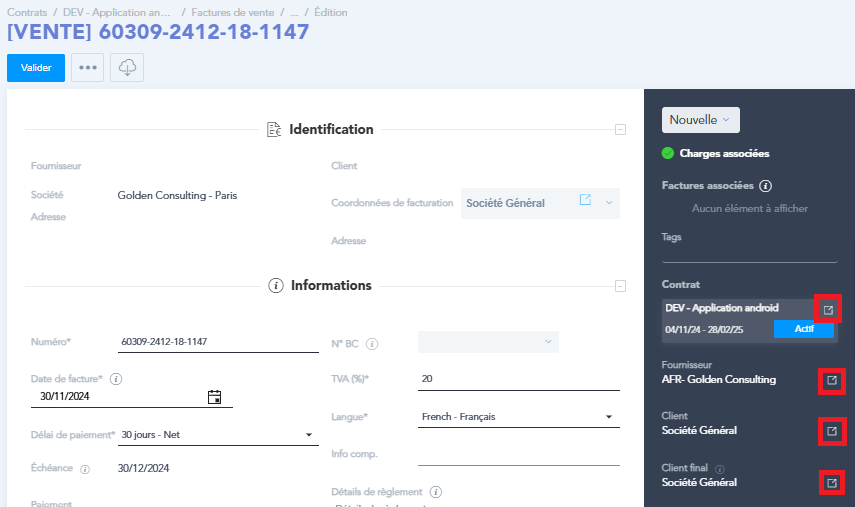
Task: Open Client Société Général link icon
Action: [832, 431]
